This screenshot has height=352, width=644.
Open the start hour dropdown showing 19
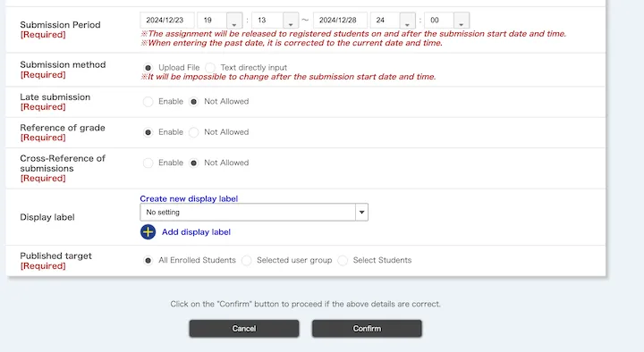click(x=220, y=21)
